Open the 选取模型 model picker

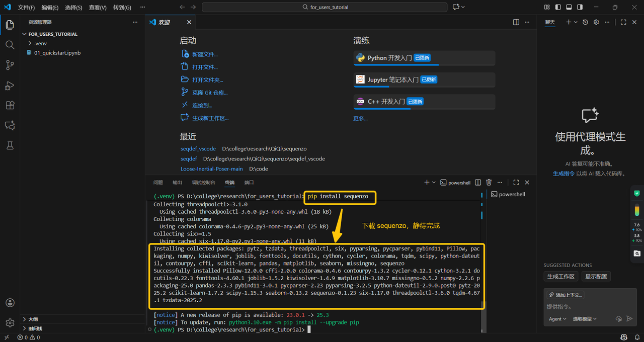(585, 319)
